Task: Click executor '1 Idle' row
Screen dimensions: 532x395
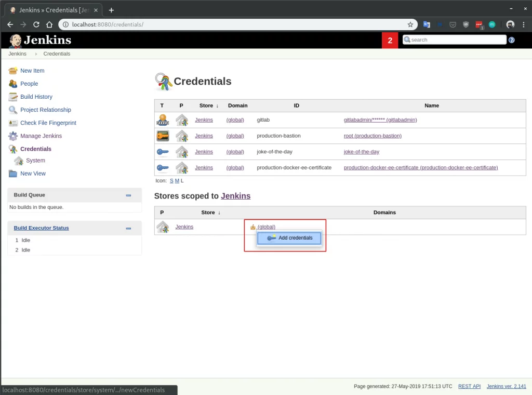Action: 23,240
